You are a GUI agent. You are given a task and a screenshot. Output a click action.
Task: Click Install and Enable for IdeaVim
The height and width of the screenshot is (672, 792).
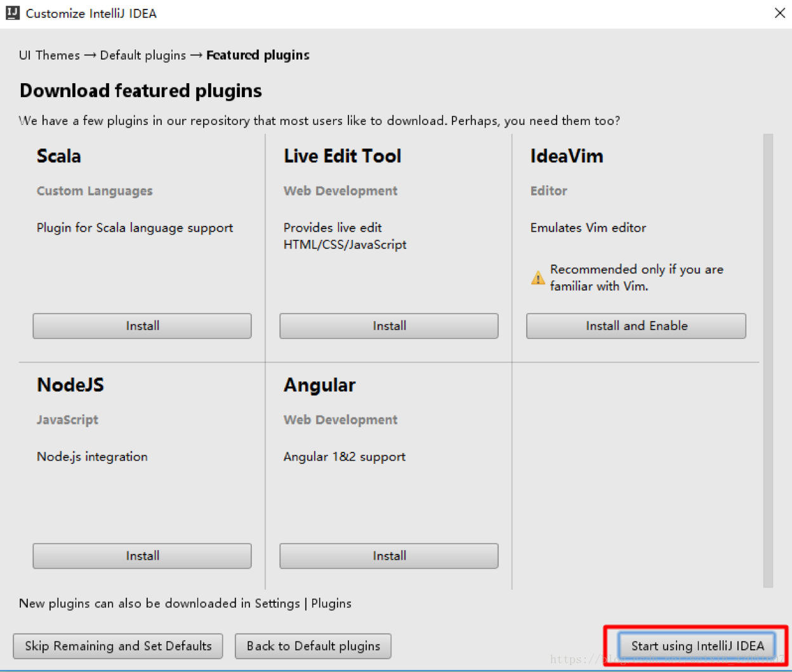pos(636,326)
